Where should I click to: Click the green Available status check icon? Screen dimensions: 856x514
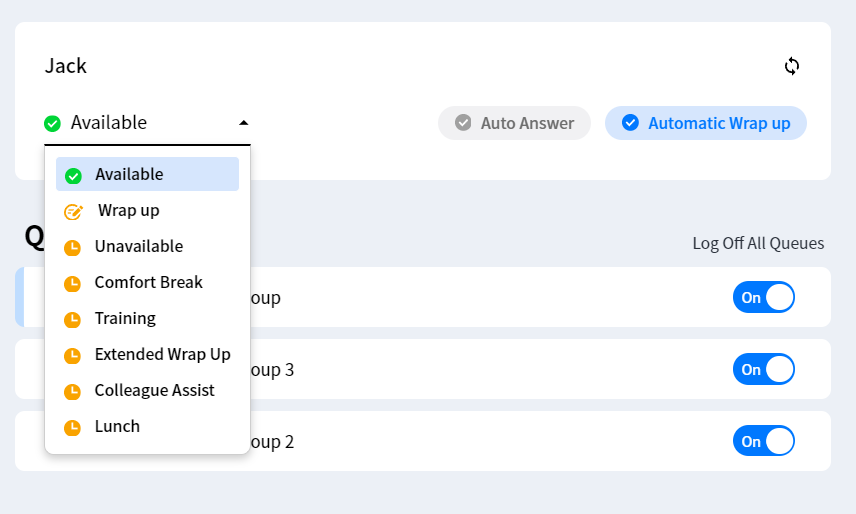pyautogui.click(x=52, y=123)
